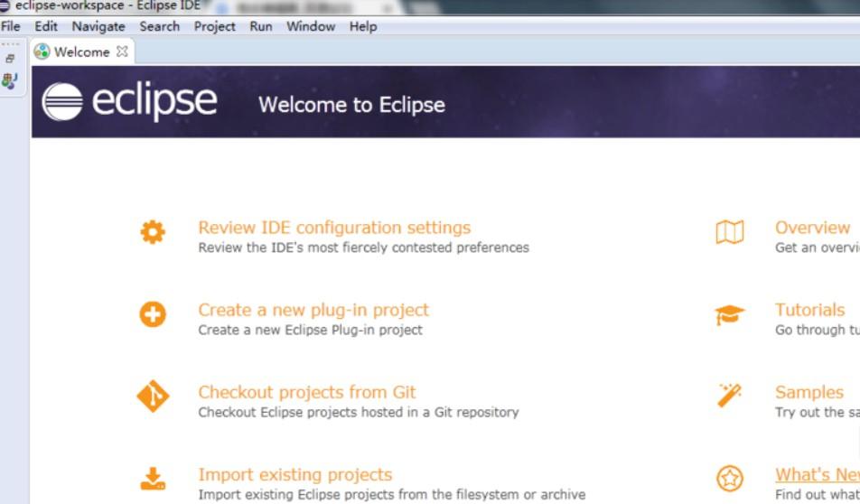The image size is (860, 504).
Task: Open the Run menu
Action: pos(261,26)
